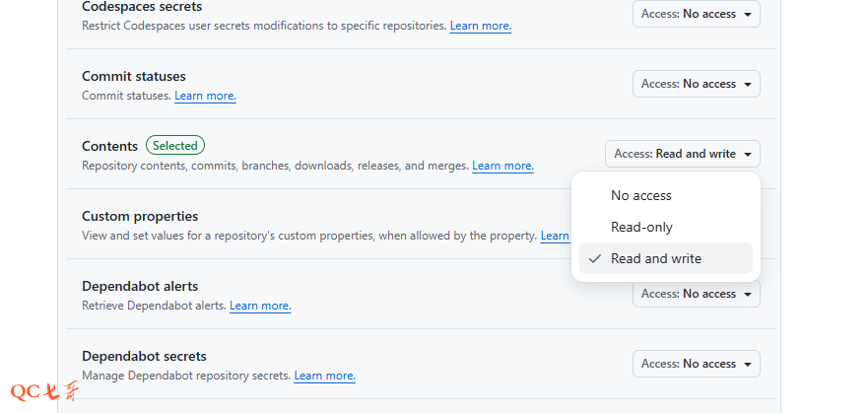The width and height of the screenshot is (868, 413).
Task: Visit Learn more for Dependabot alerts
Action: [260, 306]
